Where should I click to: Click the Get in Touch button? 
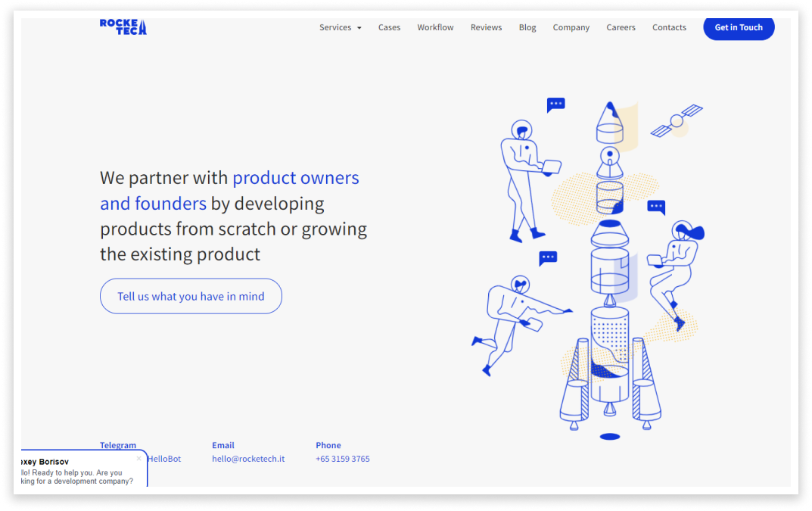click(x=739, y=28)
